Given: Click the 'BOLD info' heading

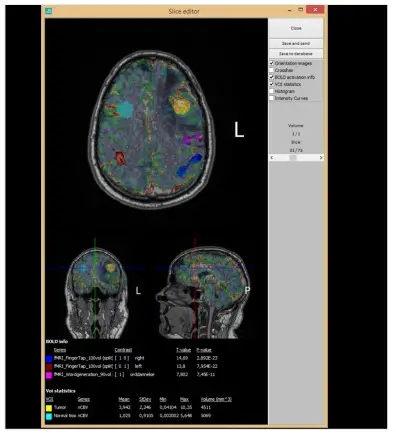Looking at the screenshot, I should coord(57,341).
